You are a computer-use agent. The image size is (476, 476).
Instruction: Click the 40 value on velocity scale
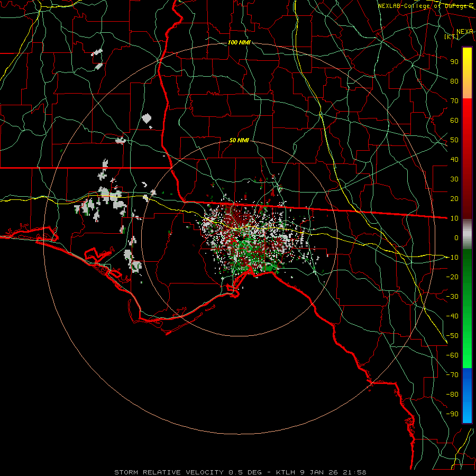click(454, 160)
